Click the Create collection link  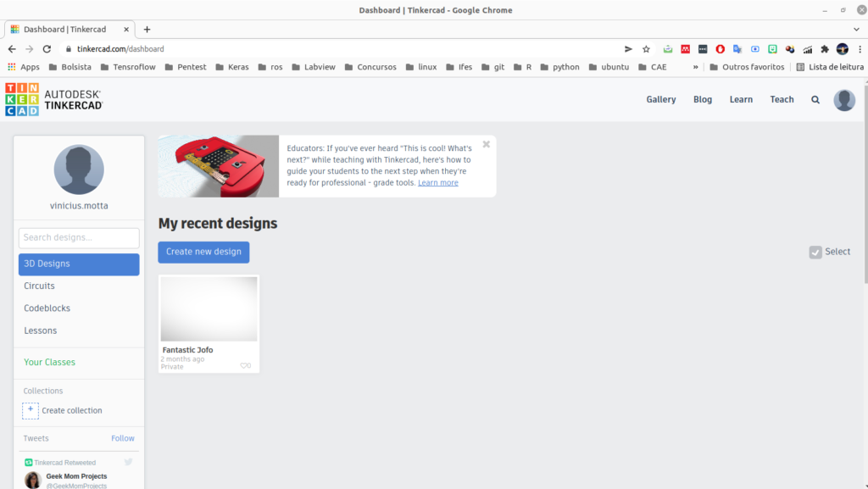pos(72,410)
